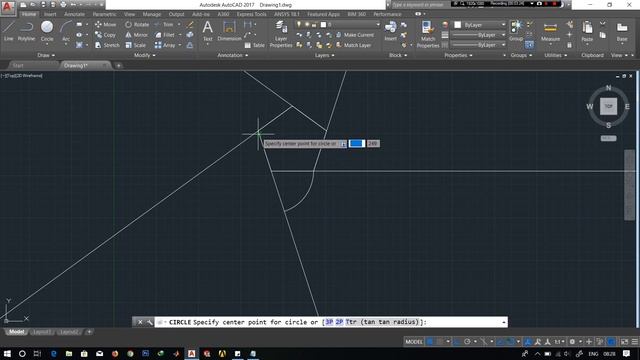Open the Text annotation tool

point(207,31)
